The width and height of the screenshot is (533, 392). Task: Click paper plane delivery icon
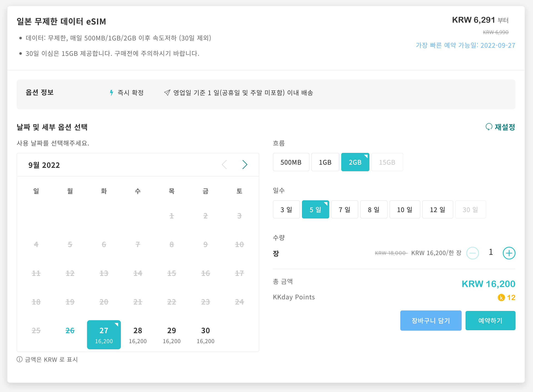167,92
